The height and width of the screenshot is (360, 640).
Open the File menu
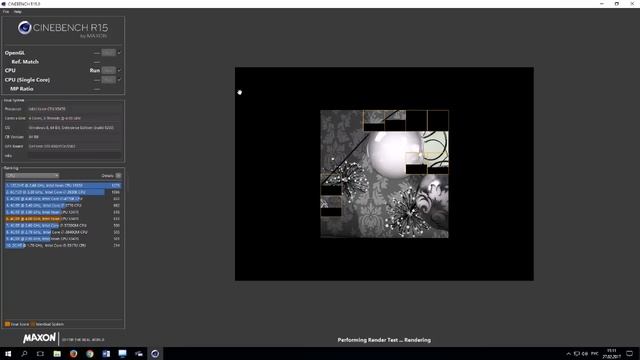click(6, 12)
